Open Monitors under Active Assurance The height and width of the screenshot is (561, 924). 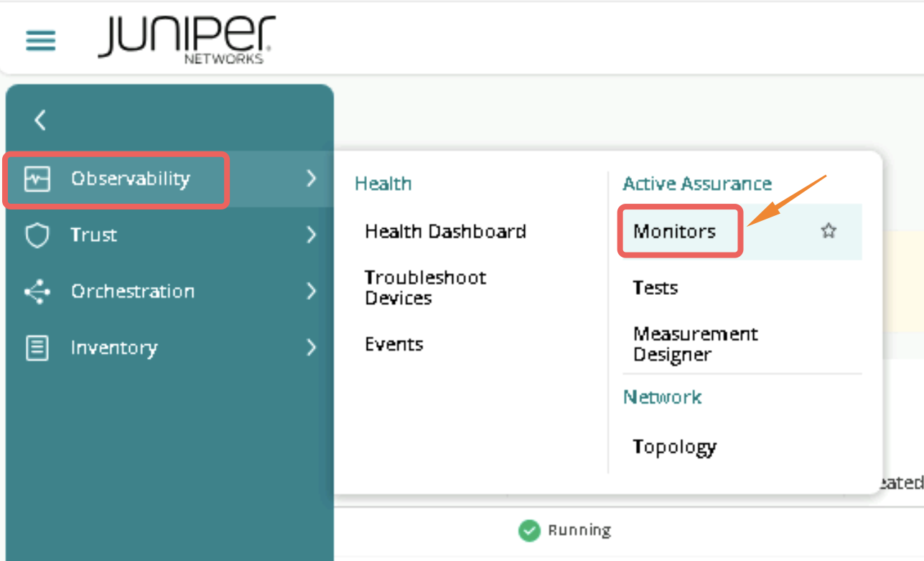point(675,231)
